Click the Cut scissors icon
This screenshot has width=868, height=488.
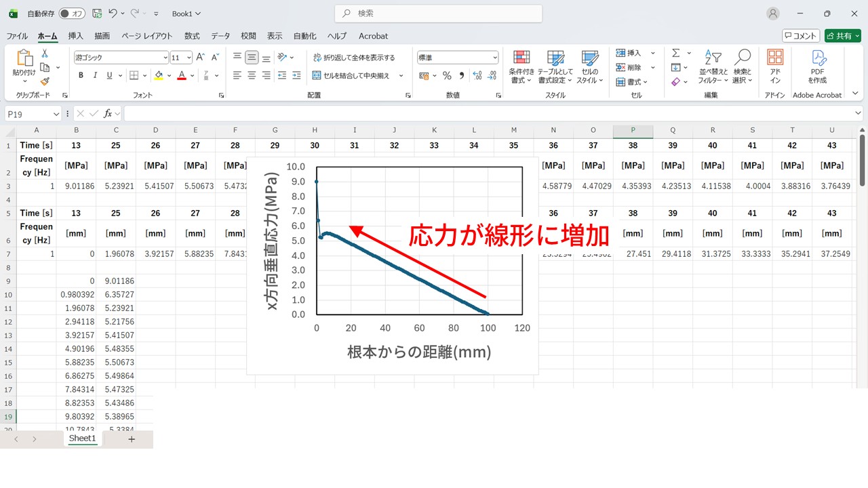point(45,53)
